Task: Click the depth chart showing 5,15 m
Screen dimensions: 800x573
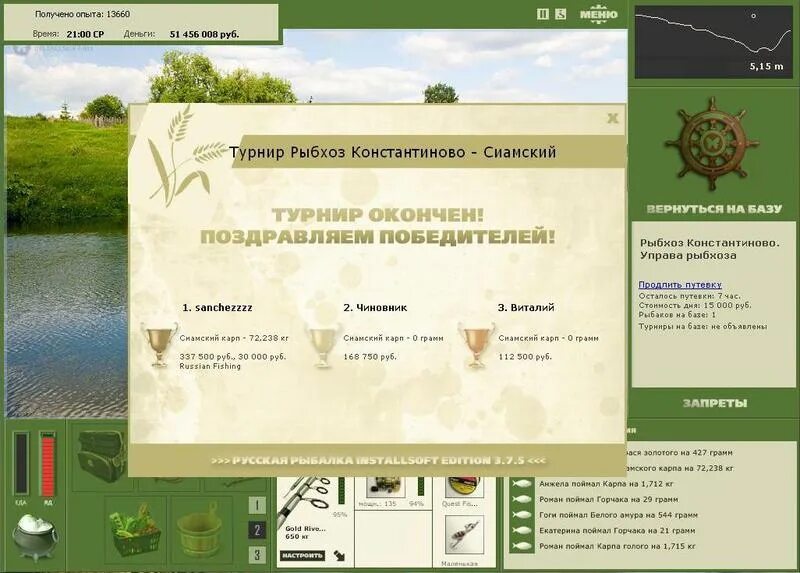Action: click(713, 42)
